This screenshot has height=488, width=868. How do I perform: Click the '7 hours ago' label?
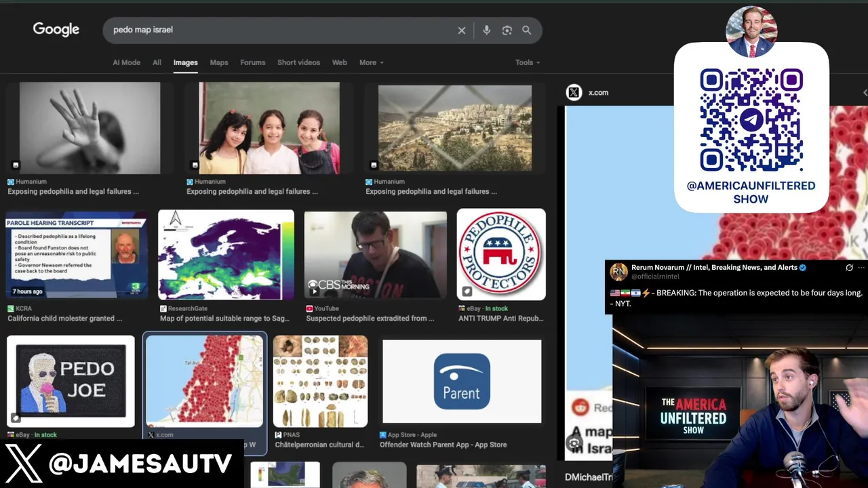(x=27, y=291)
